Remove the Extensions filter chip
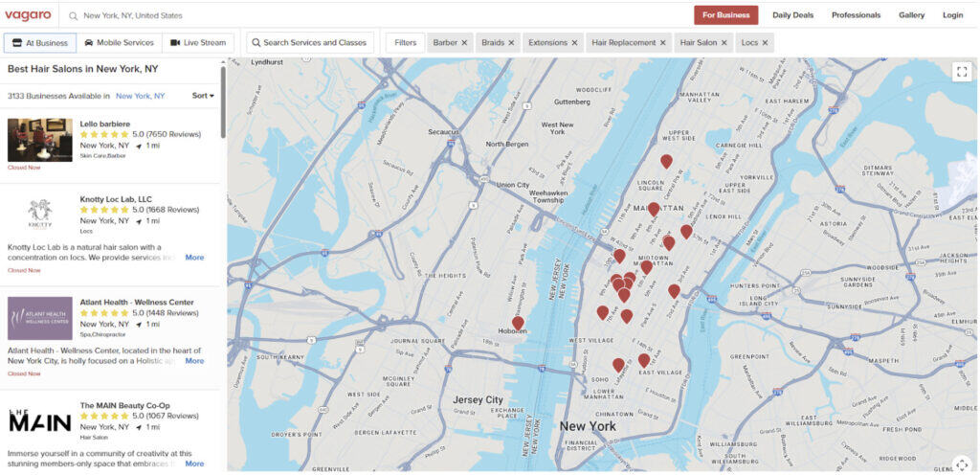This screenshot has width=980, height=475. click(x=574, y=43)
